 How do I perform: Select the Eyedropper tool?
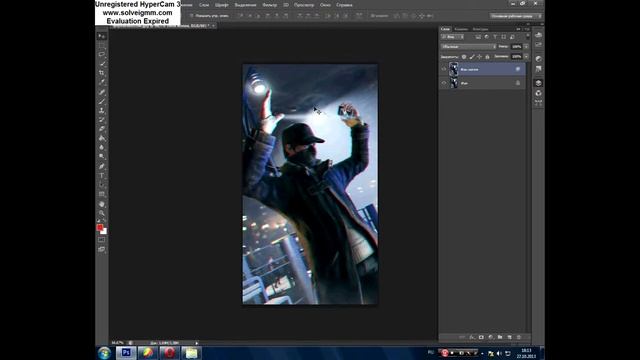pos(102,82)
